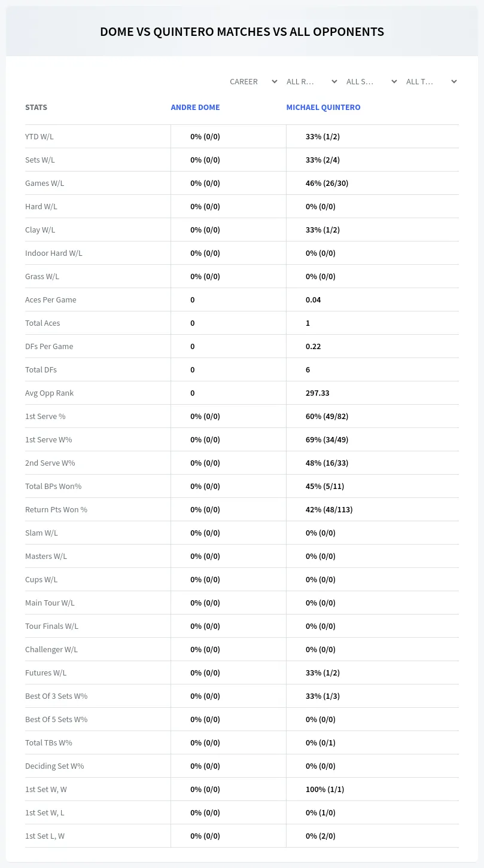Expand the ALL R... filter dropdown

pyautogui.click(x=312, y=81)
